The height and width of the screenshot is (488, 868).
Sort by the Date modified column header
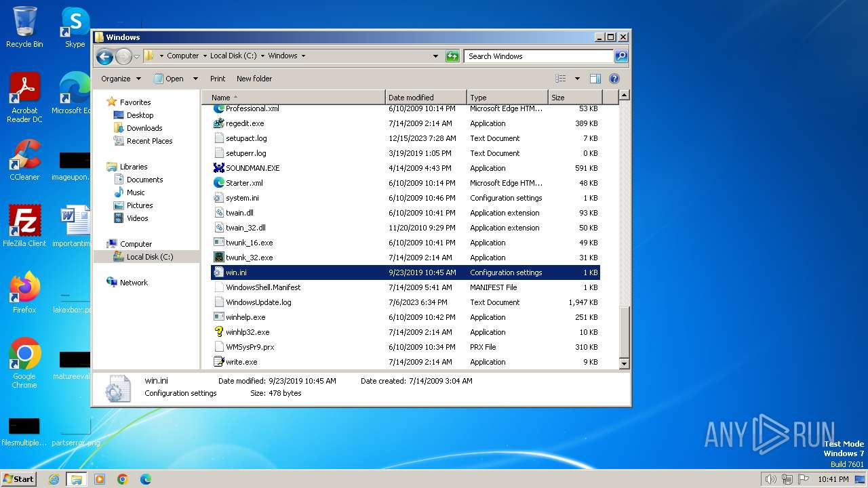pos(426,97)
